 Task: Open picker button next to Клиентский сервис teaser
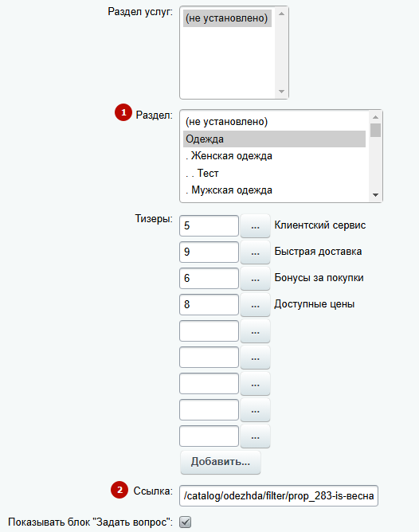[x=255, y=226]
